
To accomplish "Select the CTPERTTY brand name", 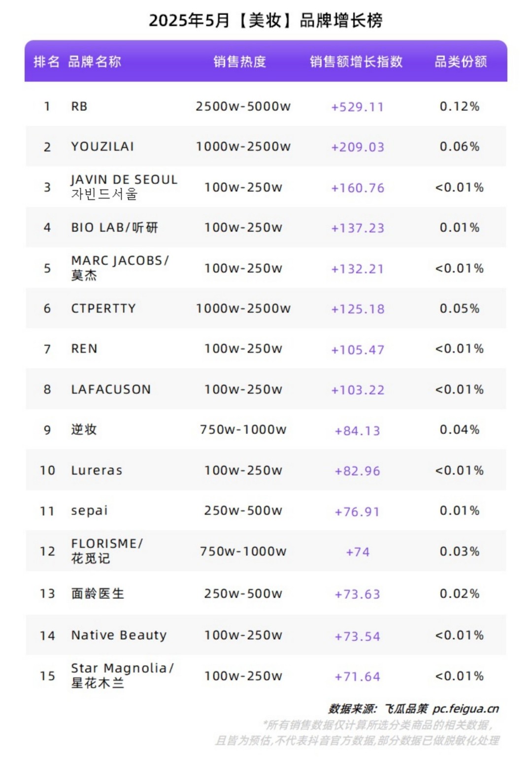I will (x=103, y=309).
